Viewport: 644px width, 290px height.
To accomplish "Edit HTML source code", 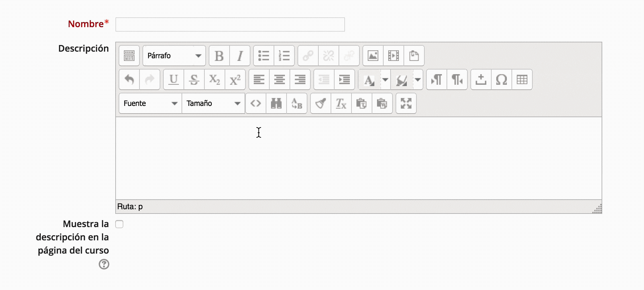I will (256, 104).
